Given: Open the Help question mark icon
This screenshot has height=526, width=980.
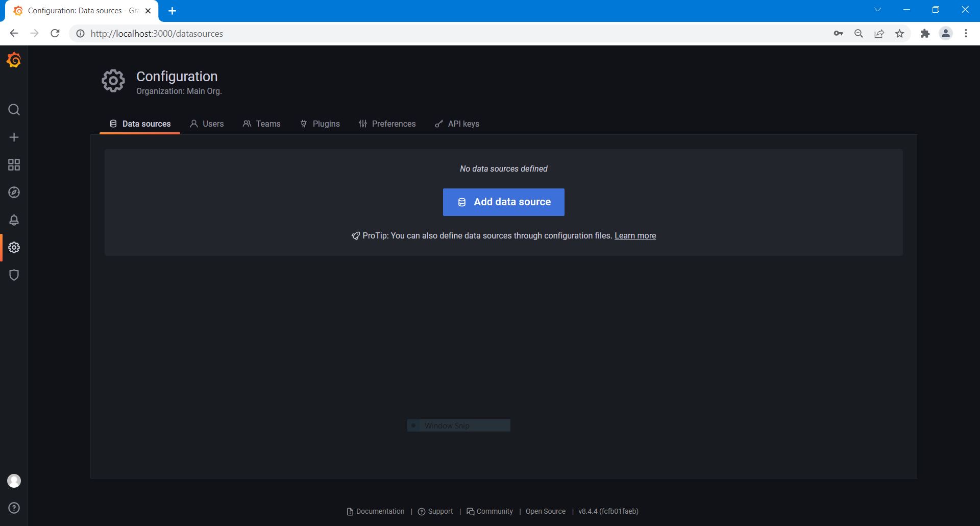Looking at the screenshot, I should [14, 508].
